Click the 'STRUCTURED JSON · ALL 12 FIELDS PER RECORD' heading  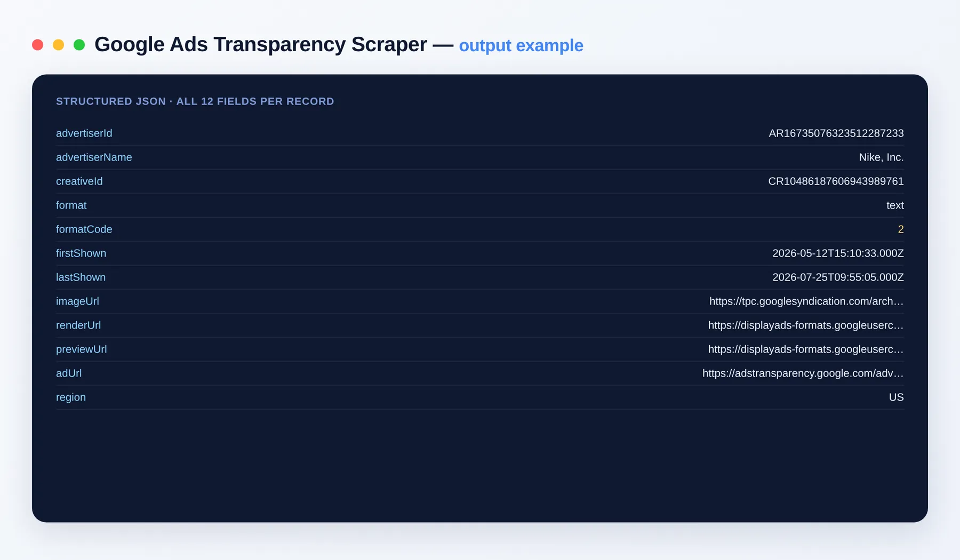click(x=195, y=101)
